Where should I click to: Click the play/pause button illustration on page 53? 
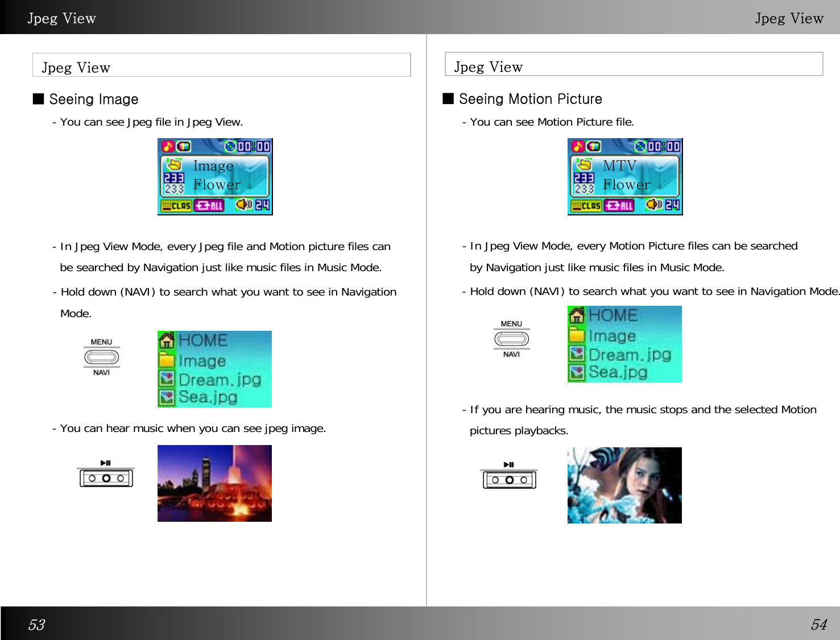pyautogui.click(x=106, y=474)
